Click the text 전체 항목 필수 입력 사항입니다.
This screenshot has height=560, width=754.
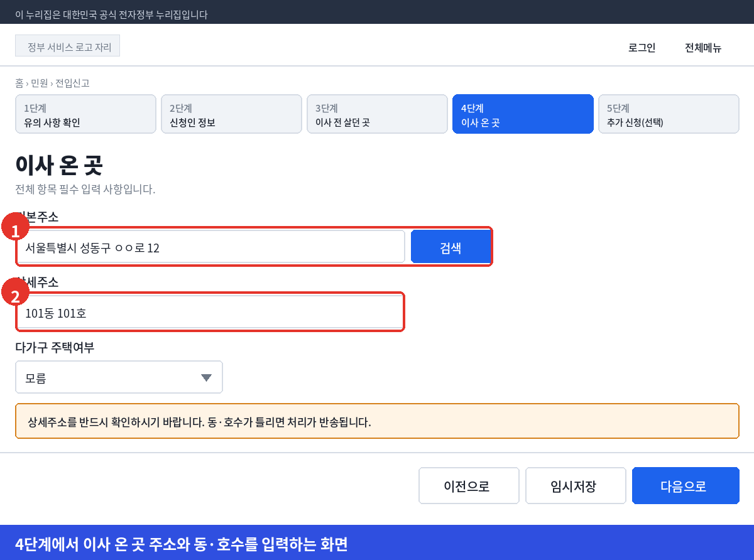coord(85,189)
